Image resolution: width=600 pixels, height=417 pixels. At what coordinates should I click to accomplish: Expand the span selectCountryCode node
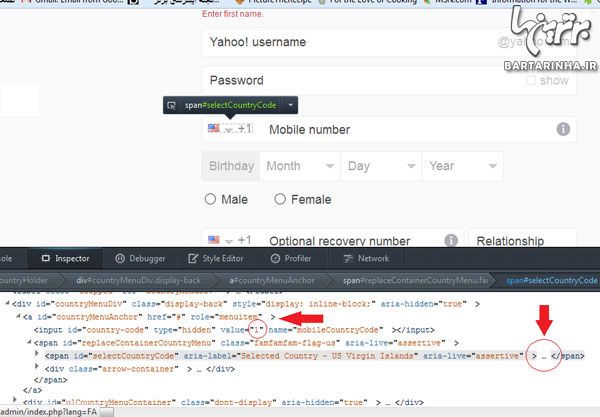pos(37,353)
